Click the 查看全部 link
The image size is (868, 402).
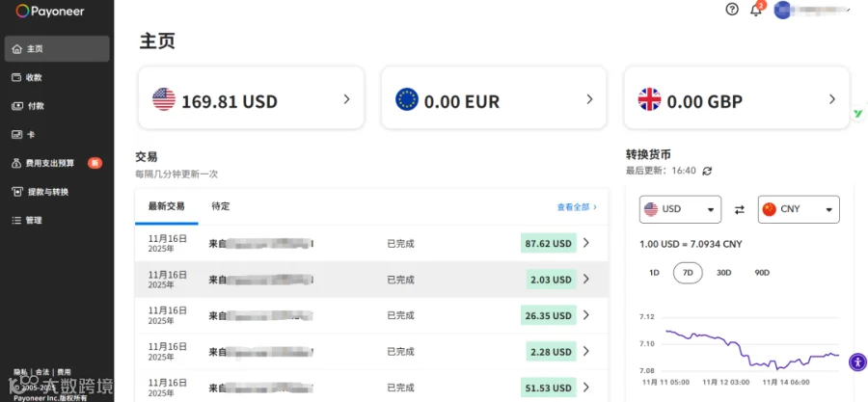click(577, 207)
